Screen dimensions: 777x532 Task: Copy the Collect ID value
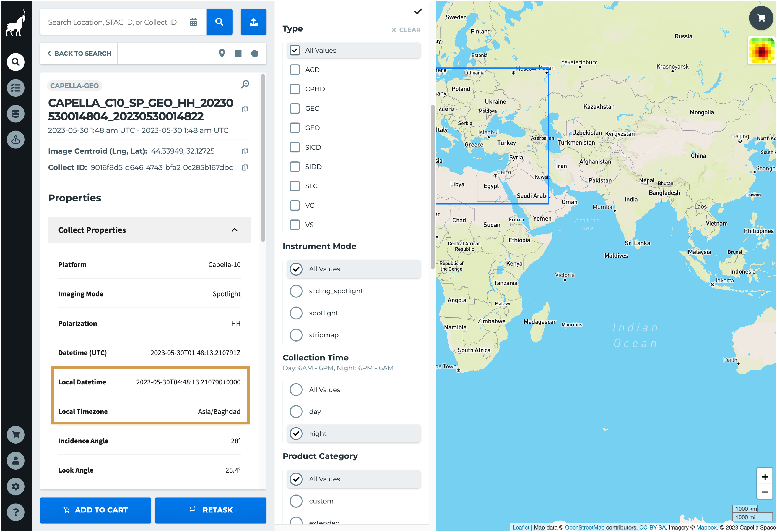(x=245, y=167)
